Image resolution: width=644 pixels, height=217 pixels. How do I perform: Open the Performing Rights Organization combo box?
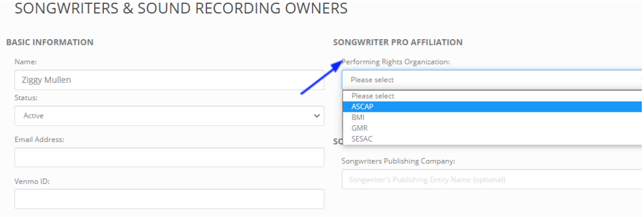tap(492, 80)
